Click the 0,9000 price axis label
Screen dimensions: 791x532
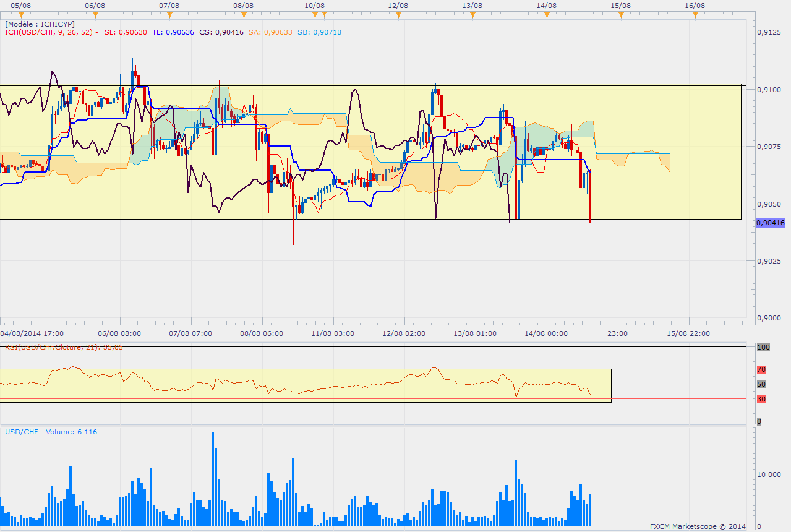(769, 317)
